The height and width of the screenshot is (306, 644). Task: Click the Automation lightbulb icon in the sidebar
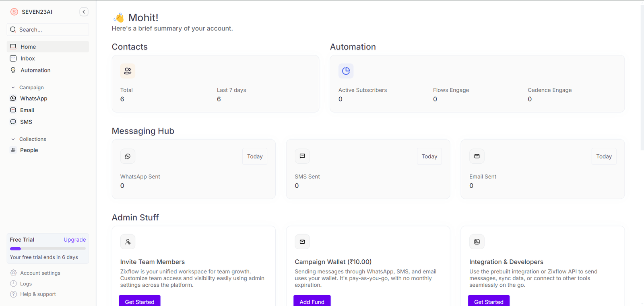pos(13,70)
